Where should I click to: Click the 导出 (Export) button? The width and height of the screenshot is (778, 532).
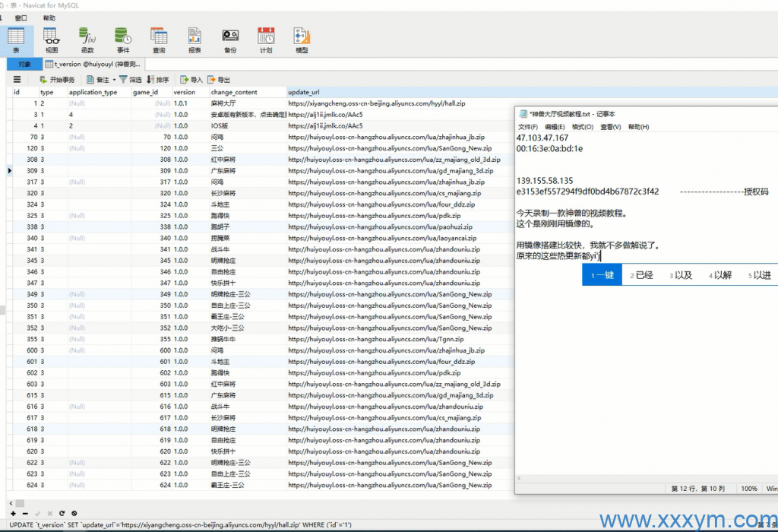coord(219,80)
